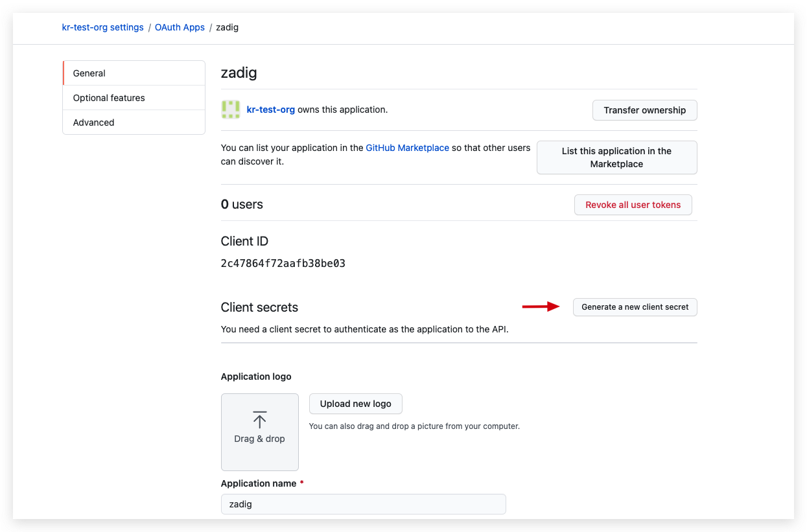Click the kr-test-org organization avatar icon
Screen dimensions: 807x532
point(229,110)
